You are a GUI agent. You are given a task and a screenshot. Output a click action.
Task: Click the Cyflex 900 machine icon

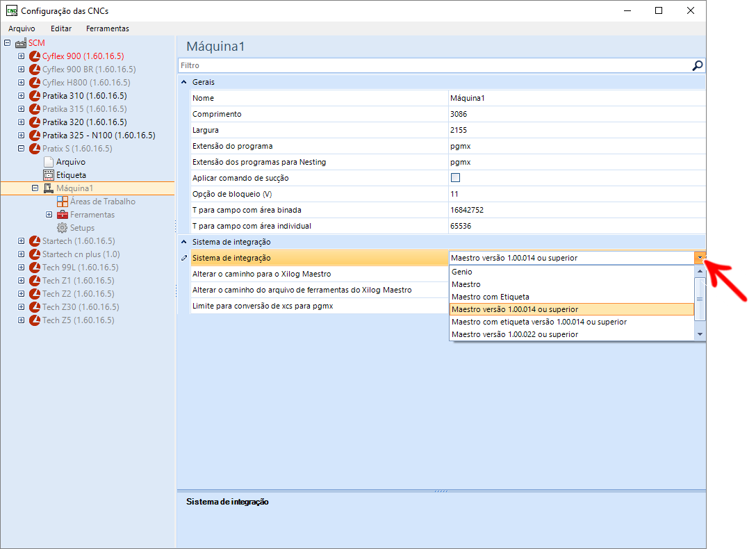click(35, 56)
